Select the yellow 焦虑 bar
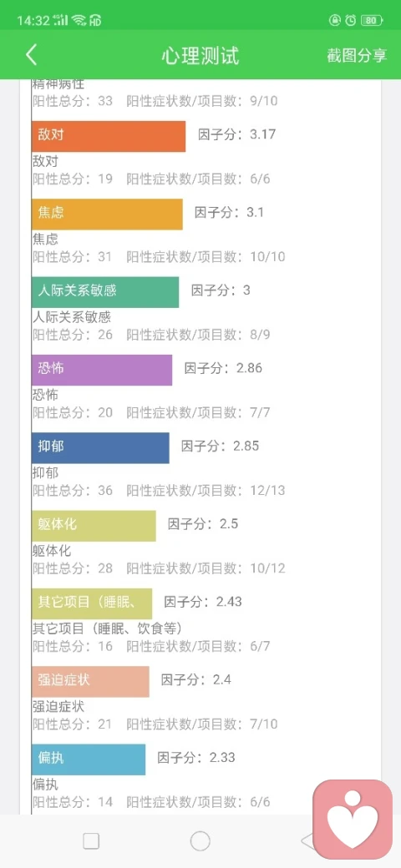The height and width of the screenshot is (868, 401). click(107, 214)
